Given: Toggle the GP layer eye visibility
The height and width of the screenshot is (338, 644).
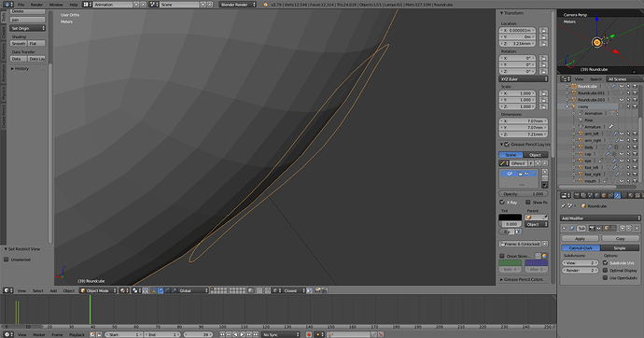Looking at the screenshot, I should point(527,174).
